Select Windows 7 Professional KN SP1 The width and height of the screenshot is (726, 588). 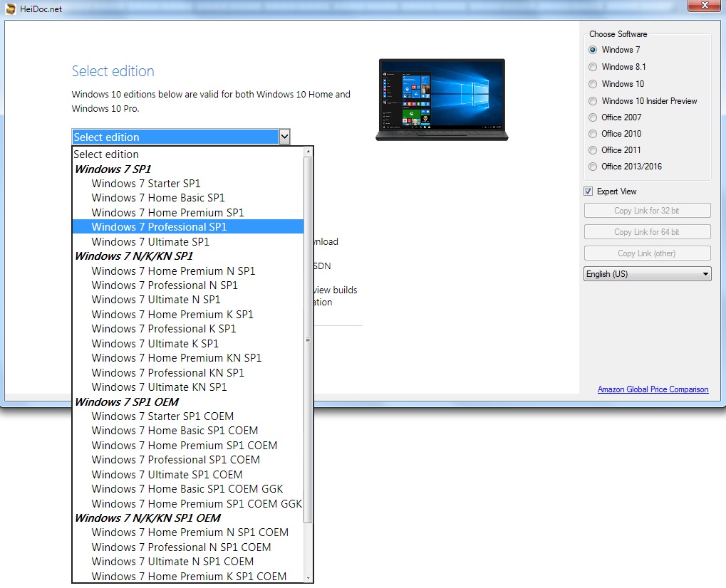click(188, 372)
